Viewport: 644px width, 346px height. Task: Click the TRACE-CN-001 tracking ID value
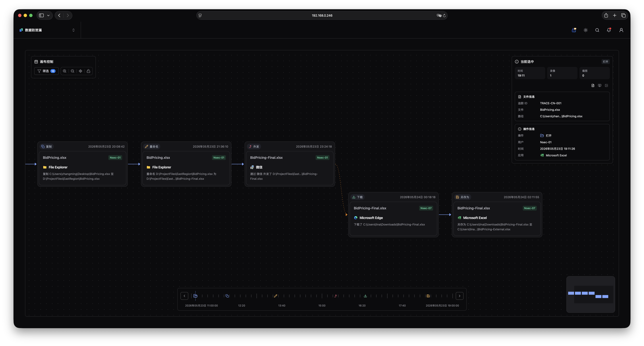550,103
